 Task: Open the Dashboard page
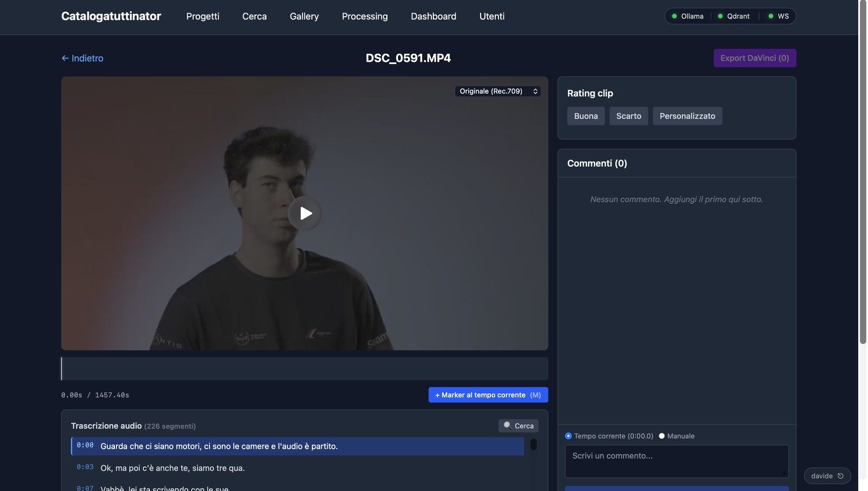433,16
